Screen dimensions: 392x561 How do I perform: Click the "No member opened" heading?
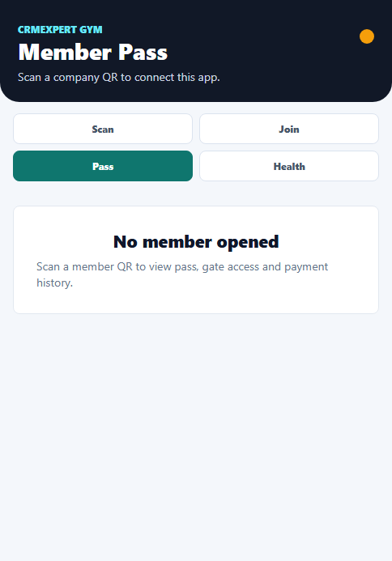point(196,242)
